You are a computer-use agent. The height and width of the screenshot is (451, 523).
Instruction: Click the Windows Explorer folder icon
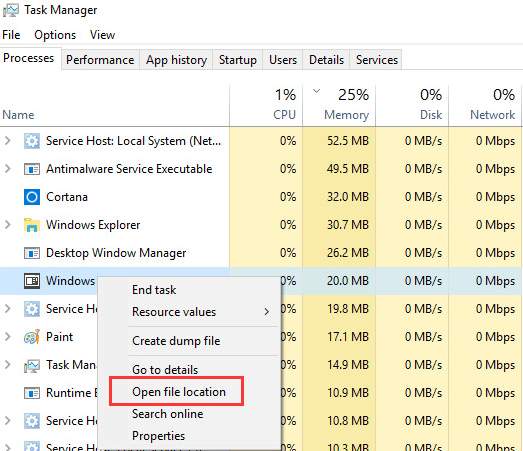pos(32,225)
